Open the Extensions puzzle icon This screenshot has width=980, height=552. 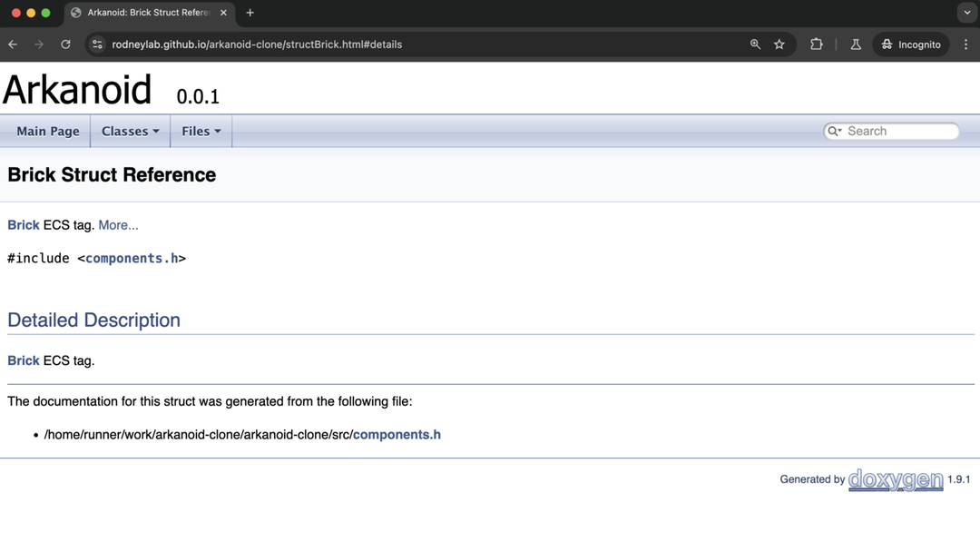[x=817, y=44]
